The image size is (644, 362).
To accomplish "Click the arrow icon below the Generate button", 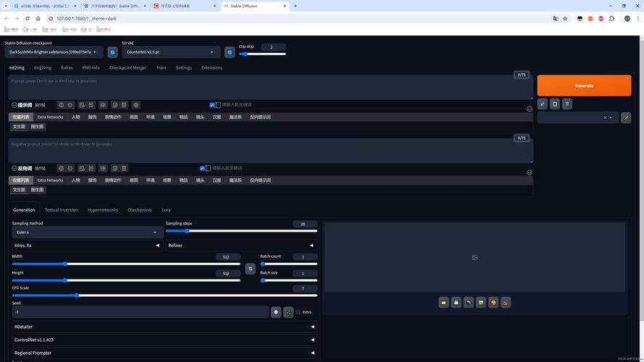I will pyautogui.click(x=543, y=104).
